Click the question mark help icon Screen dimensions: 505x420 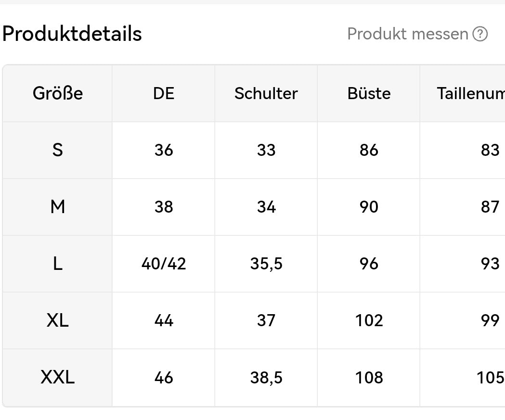(480, 34)
